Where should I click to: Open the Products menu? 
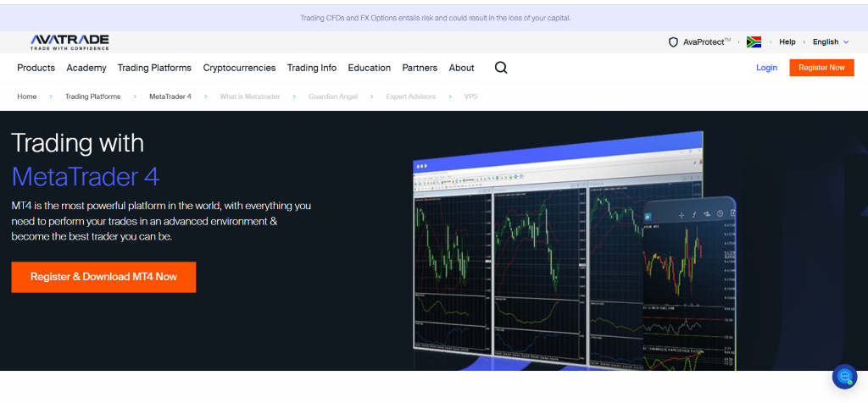pyautogui.click(x=36, y=68)
